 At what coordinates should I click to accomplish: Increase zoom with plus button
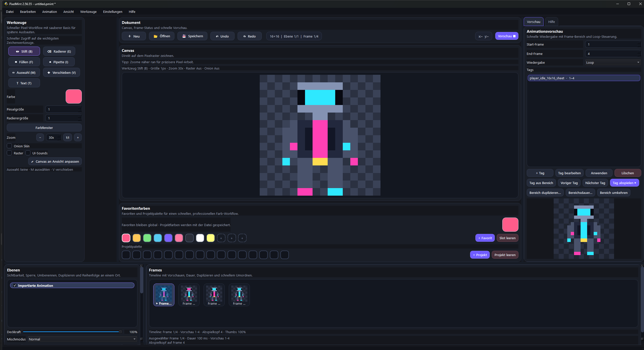click(78, 137)
